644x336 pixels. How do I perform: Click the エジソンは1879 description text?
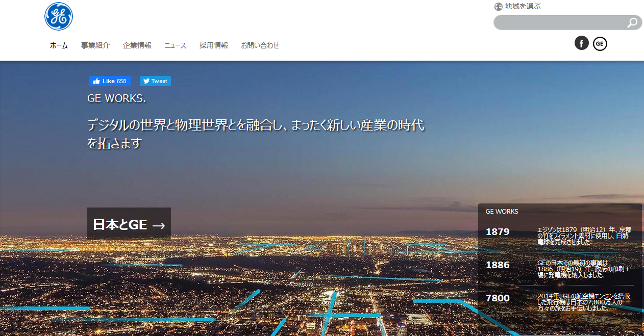coord(584,236)
